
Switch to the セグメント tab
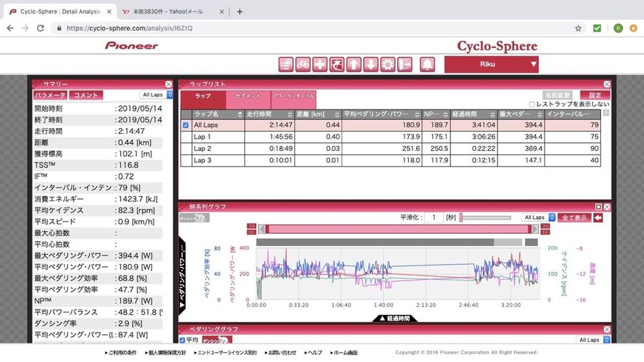tap(248, 95)
